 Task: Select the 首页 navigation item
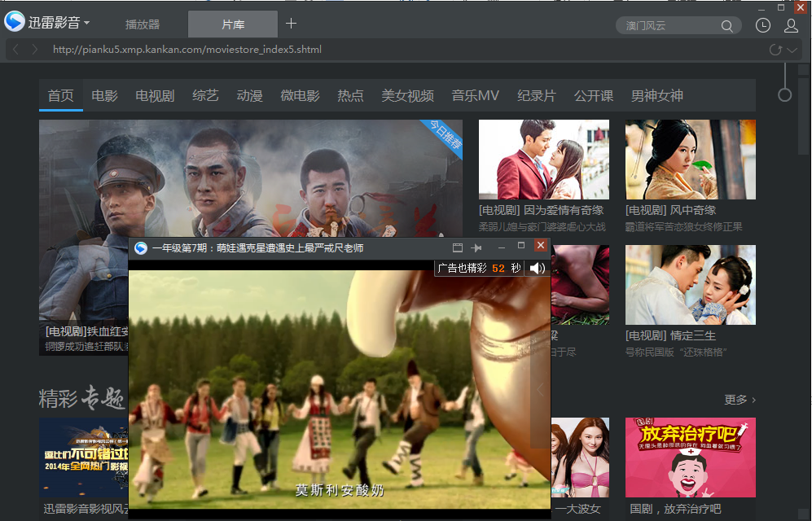[x=60, y=96]
